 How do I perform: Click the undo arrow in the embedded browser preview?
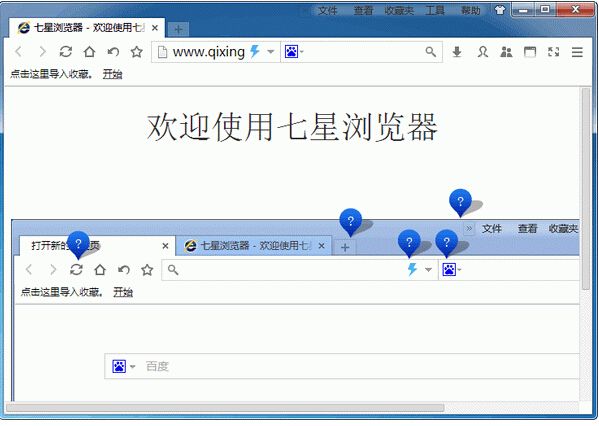(x=124, y=270)
